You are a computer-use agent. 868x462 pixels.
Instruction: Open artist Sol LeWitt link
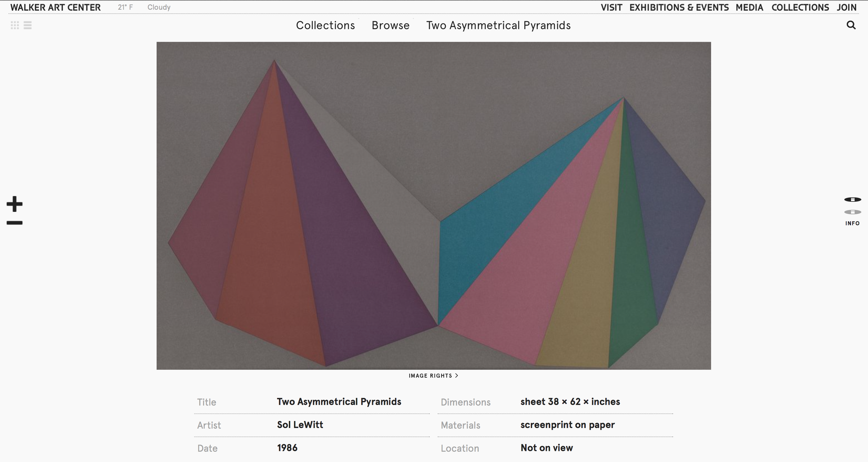pyautogui.click(x=300, y=424)
